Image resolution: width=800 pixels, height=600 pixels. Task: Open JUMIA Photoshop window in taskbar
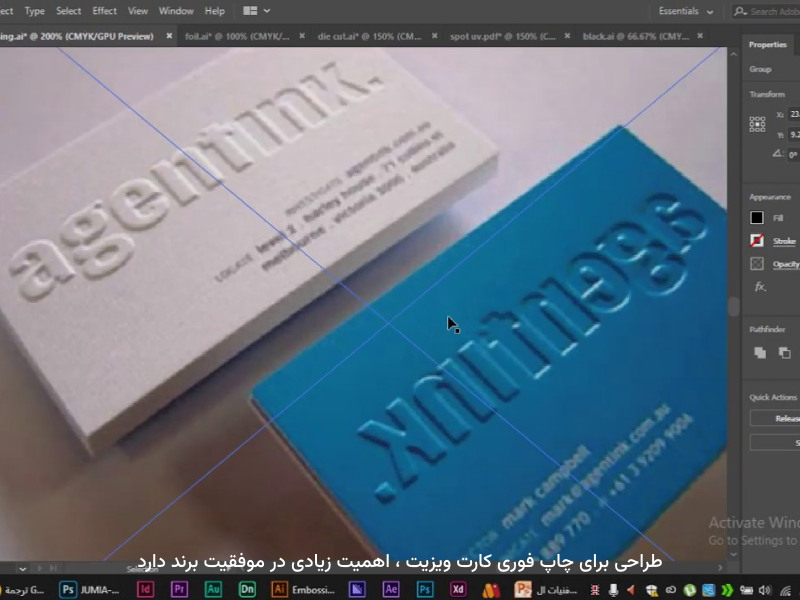(89, 590)
